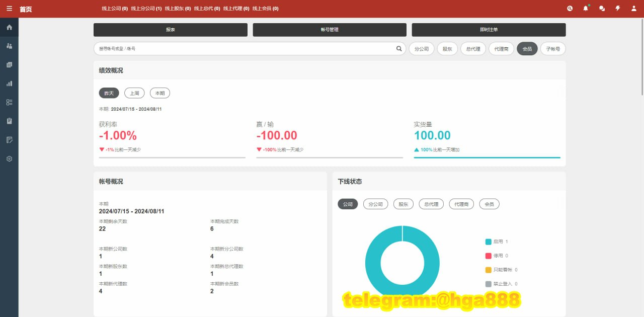Click the clipboard icon in the sidebar

(9, 121)
